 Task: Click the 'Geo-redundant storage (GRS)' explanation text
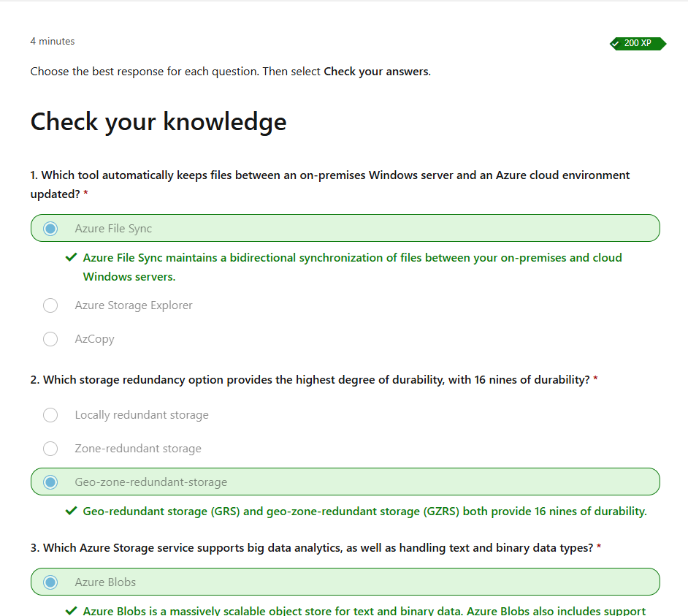click(364, 512)
